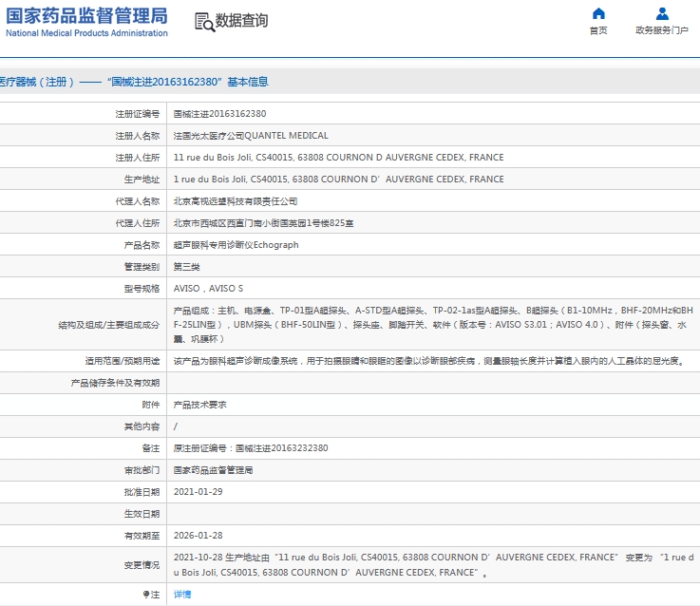Click the 变更情况 row label

142,566
